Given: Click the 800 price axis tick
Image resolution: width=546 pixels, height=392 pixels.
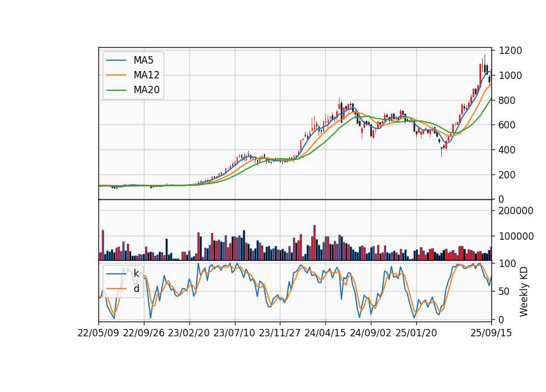Looking at the screenshot, I should point(507,100).
